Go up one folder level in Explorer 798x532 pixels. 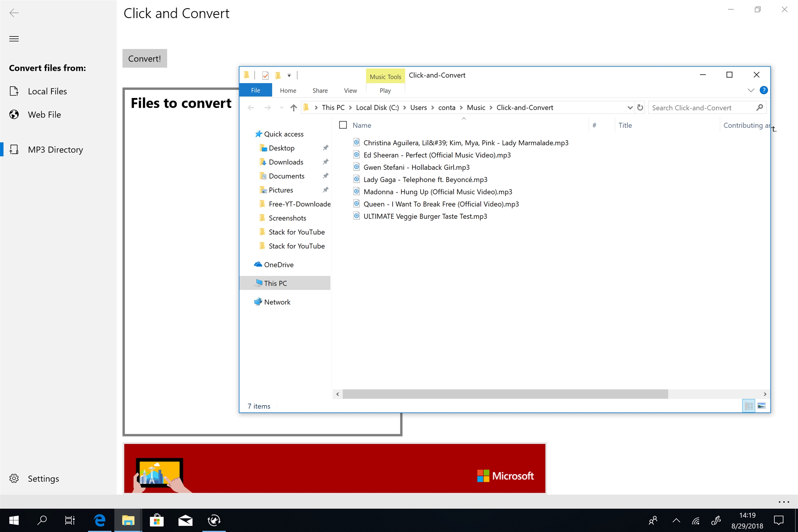(293, 107)
